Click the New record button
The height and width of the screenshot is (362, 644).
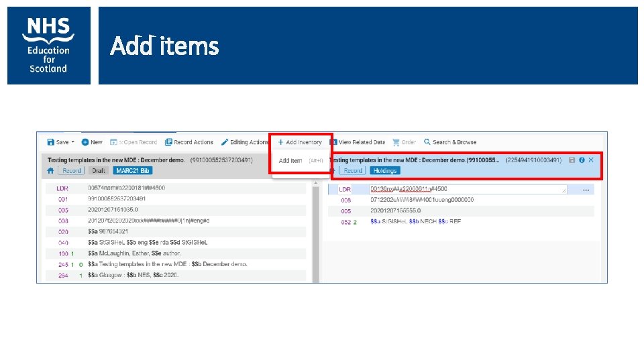coord(92,142)
